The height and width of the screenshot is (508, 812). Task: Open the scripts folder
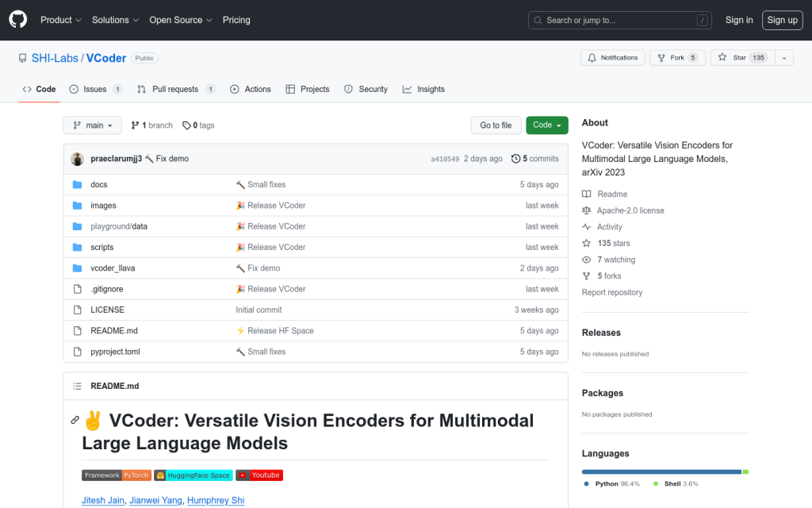click(x=101, y=248)
